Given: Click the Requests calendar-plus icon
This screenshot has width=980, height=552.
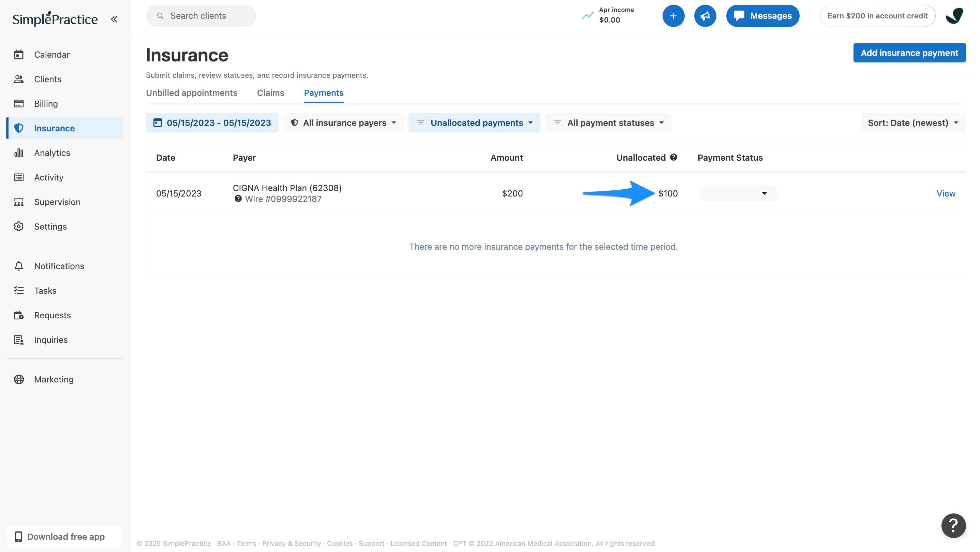Looking at the screenshot, I should pos(19,315).
